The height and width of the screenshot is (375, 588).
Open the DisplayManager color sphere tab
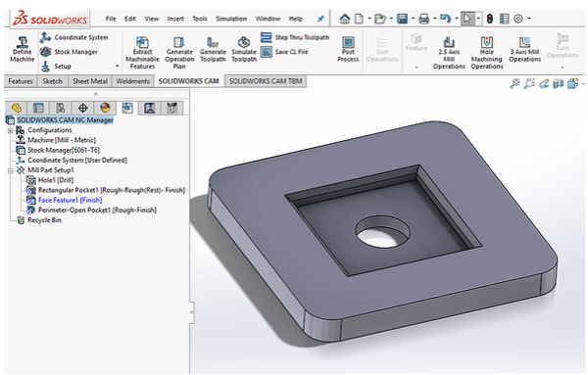click(106, 108)
